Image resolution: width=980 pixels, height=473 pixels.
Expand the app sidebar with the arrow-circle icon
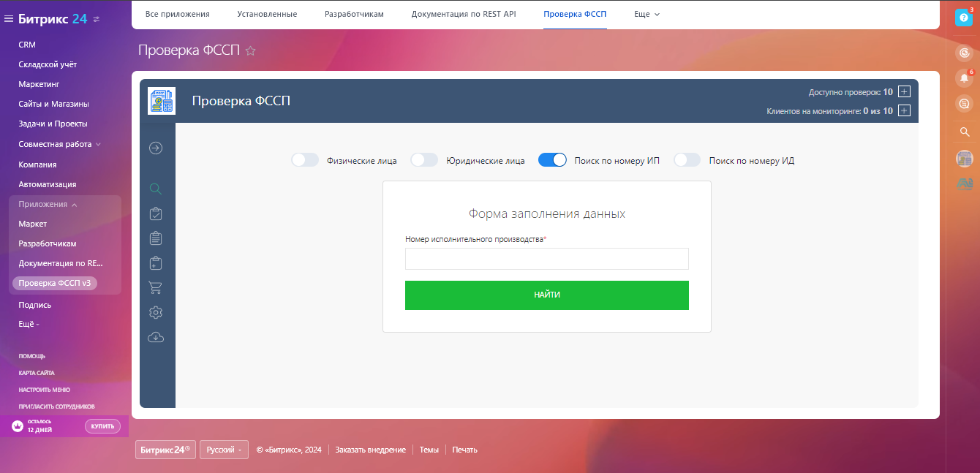[x=156, y=148]
